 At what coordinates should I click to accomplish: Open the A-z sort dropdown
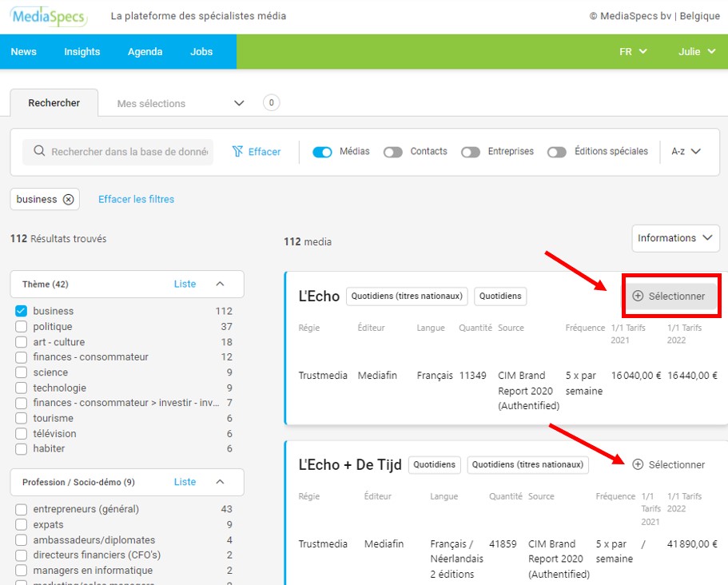(686, 152)
